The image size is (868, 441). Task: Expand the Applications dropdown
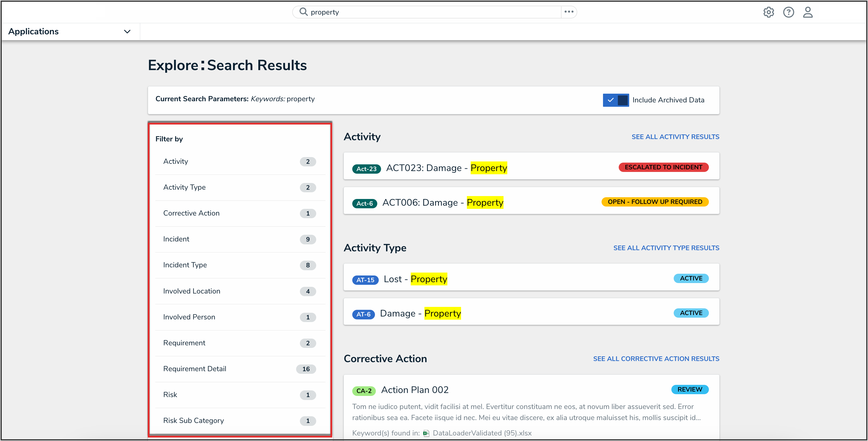[x=34, y=31]
